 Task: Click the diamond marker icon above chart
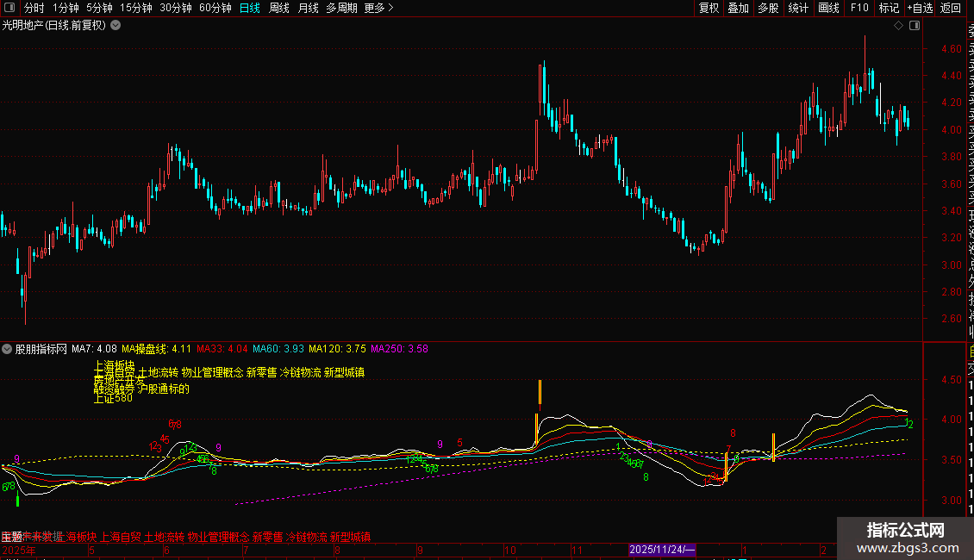898,26
